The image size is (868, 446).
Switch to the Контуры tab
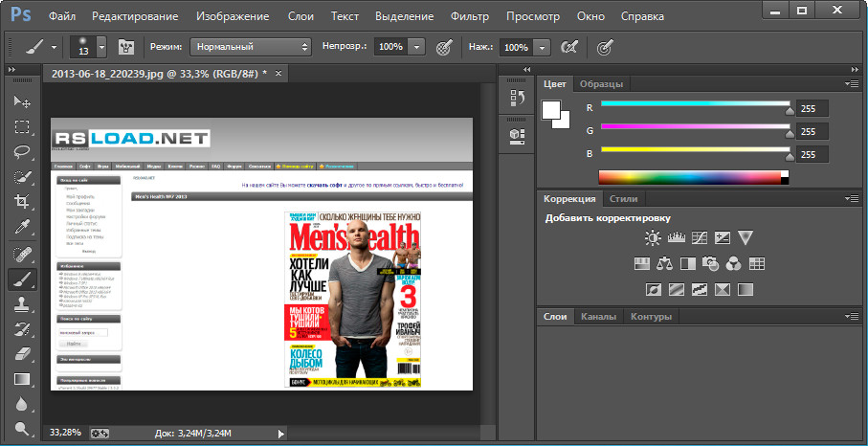[651, 317]
